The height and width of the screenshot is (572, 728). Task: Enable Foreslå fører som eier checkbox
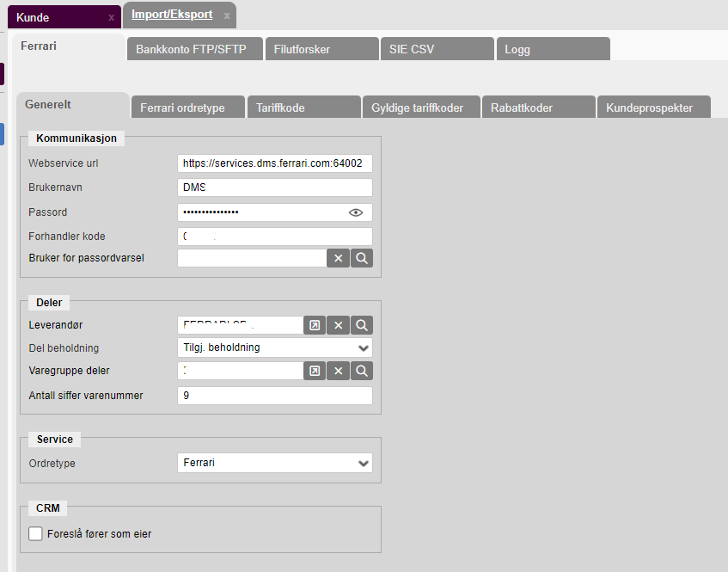(x=35, y=533)
